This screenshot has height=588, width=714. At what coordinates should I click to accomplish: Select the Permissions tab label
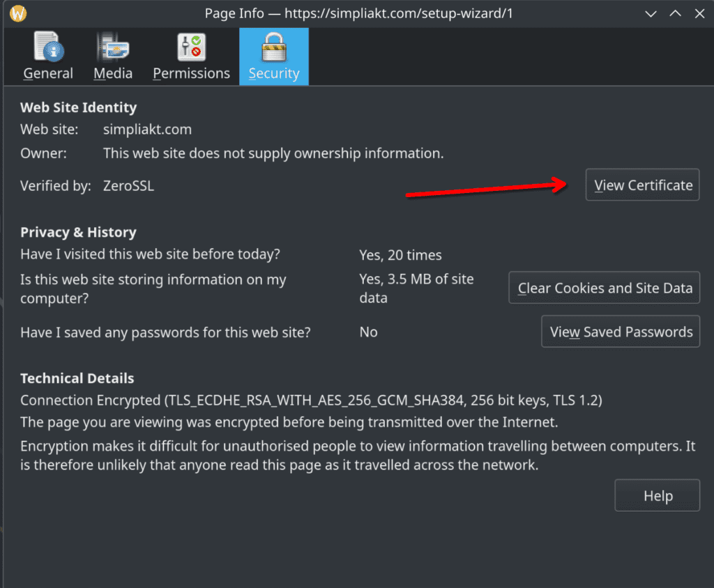click(x=191, y=73)
